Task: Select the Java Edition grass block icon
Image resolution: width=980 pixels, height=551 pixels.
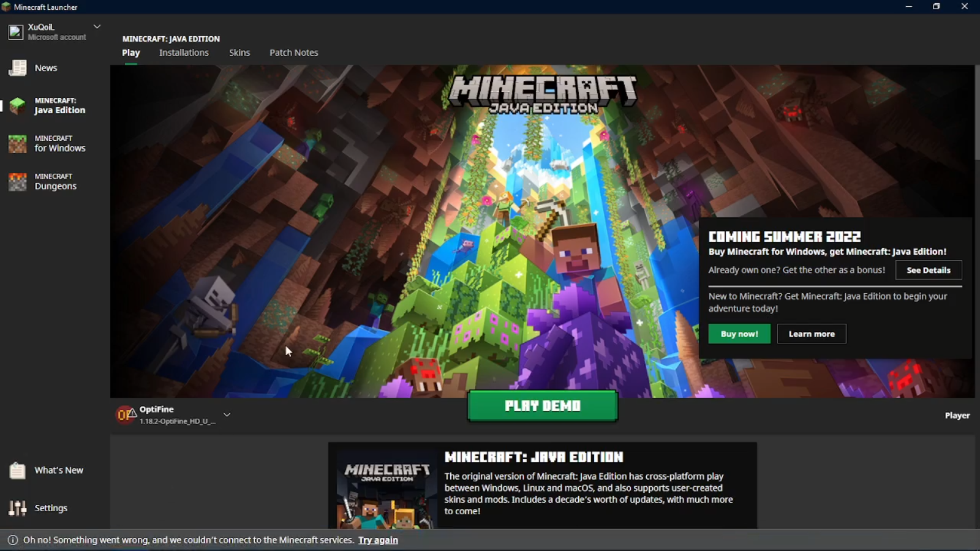Action: click(x=18, y=106)
